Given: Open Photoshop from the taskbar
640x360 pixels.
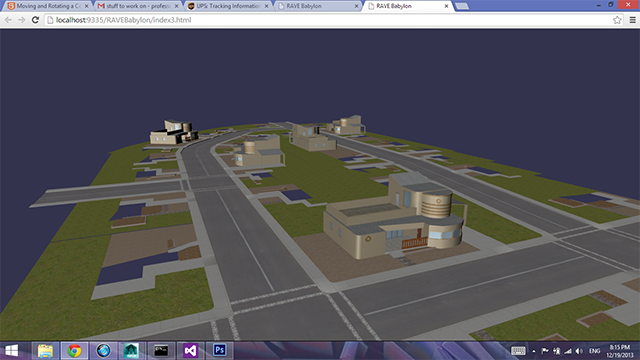Looking at the screenshot, I should (x=219, y=350).
